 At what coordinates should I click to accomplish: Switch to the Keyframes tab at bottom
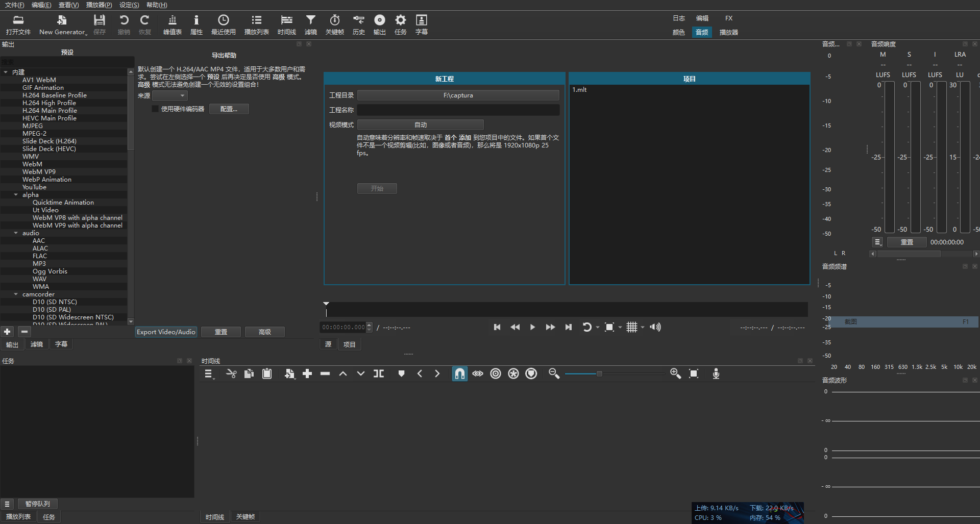(x=245, y=517)
